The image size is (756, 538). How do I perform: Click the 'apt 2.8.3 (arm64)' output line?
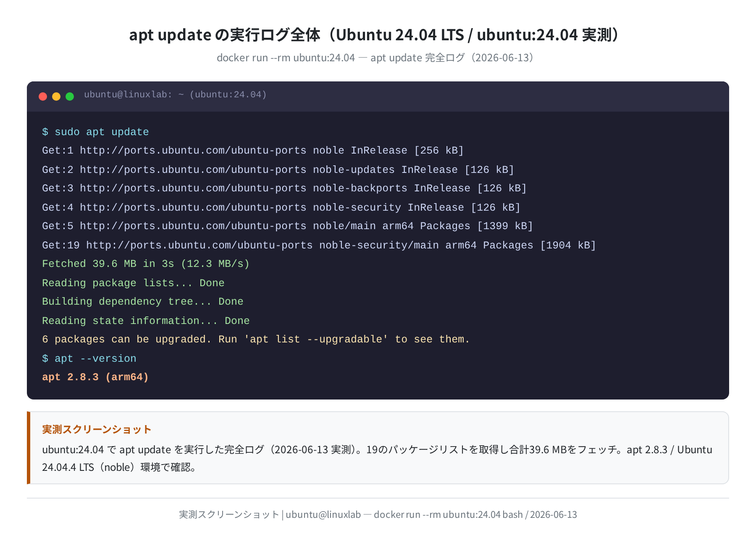95,377
